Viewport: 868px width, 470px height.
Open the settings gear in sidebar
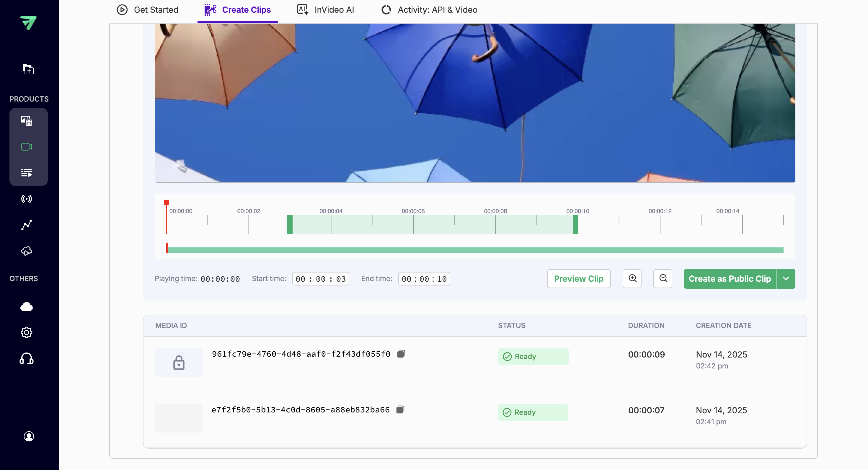(x=26, y=332)
